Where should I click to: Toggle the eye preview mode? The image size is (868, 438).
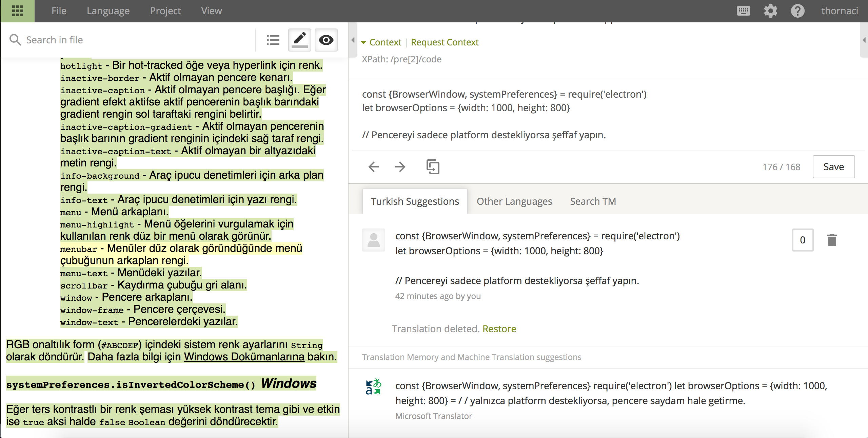[326, 40]
